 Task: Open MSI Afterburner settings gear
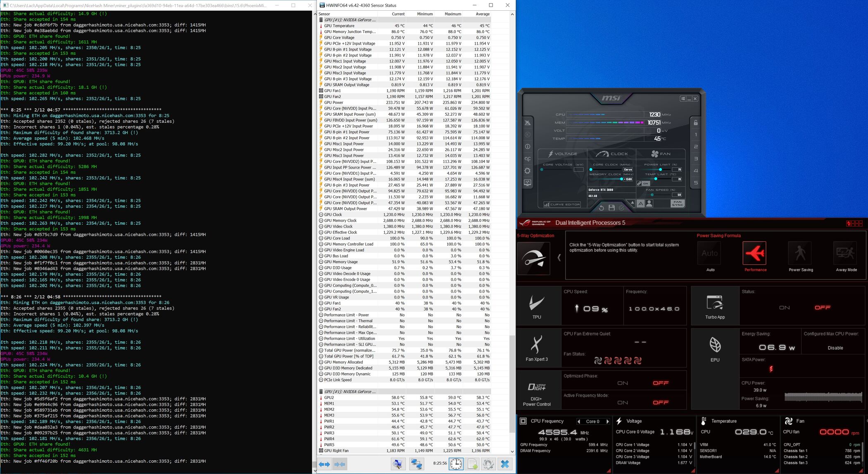pos(528,171)
